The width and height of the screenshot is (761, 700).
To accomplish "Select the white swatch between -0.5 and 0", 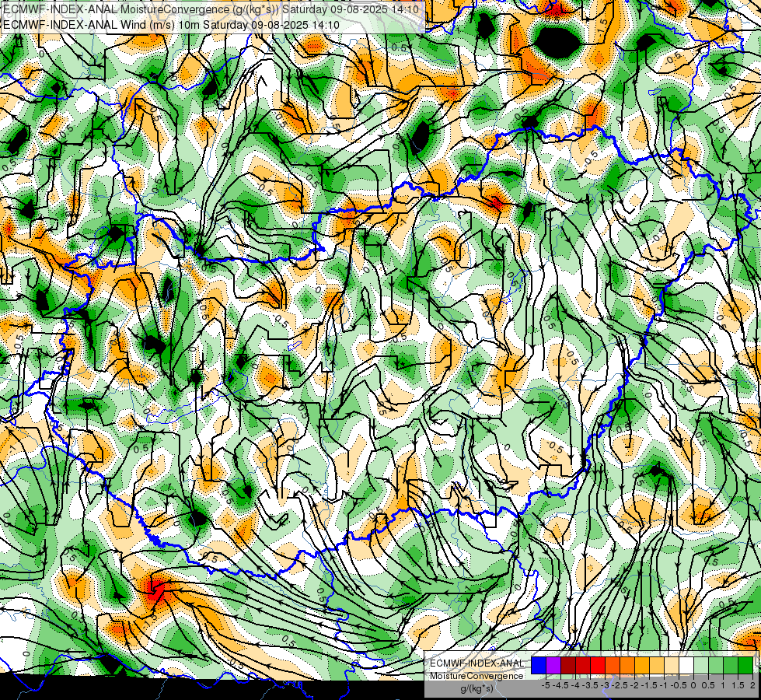I will [686, 666].
